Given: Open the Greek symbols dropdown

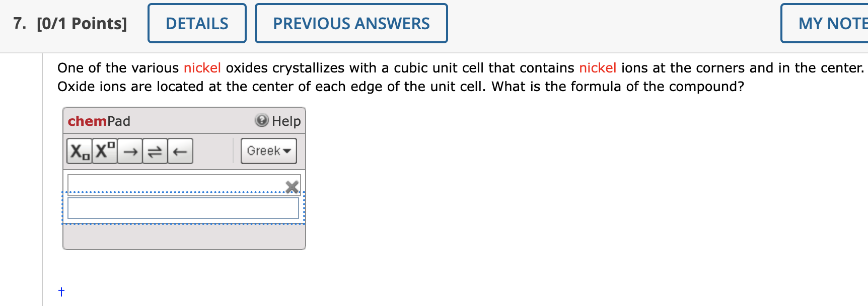Looking at the screenshot, I should [x=265, y=150].
